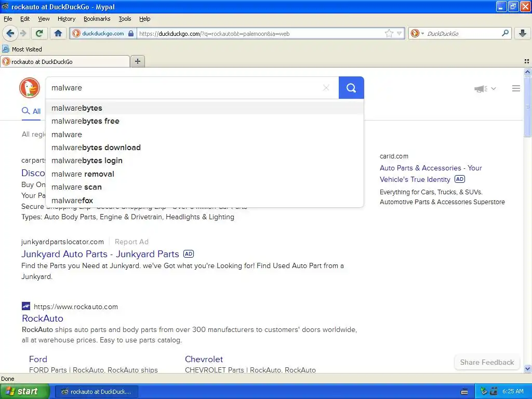Click the on-screen keyboard tray icon
The image size is (532, 399).
point(464,392)
